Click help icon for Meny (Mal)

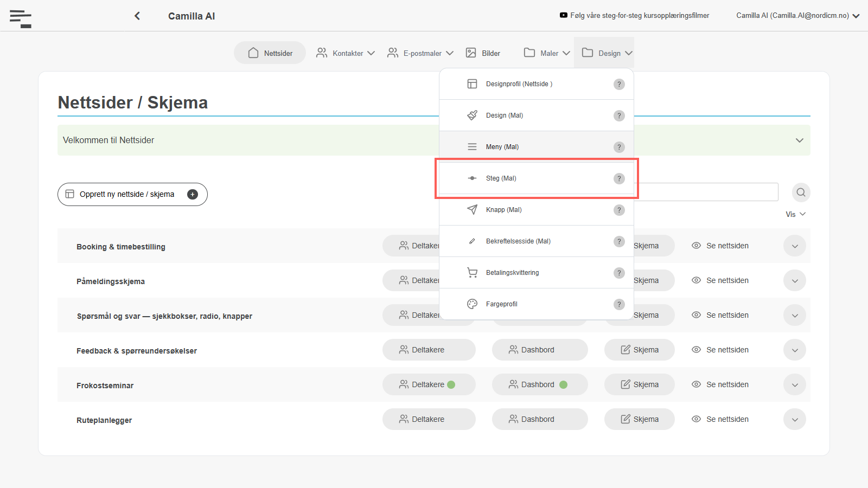[x=619, y=147]
